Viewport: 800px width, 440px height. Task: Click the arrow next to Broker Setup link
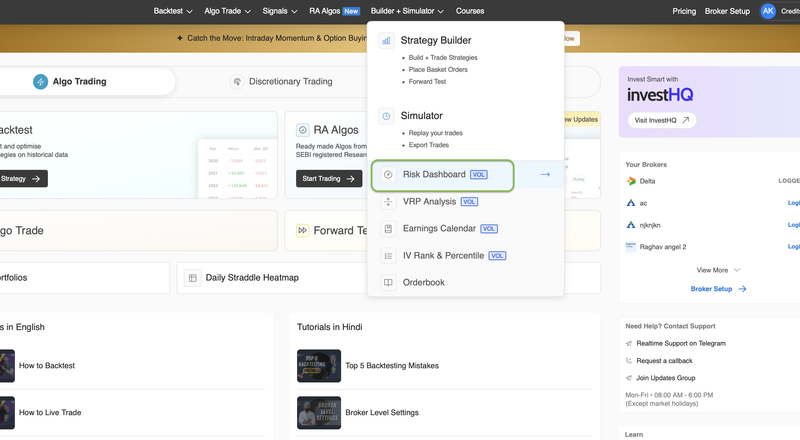click(742, 289)
